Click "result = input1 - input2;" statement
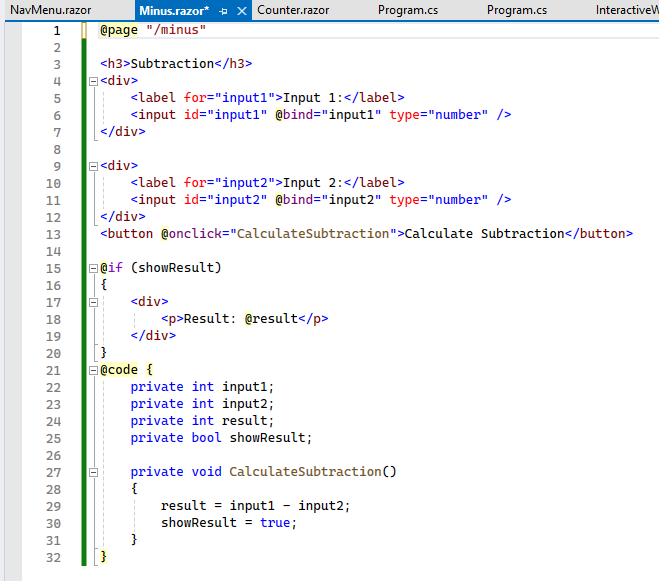Screen dimensions: 659x581 [x=256, y=506]
